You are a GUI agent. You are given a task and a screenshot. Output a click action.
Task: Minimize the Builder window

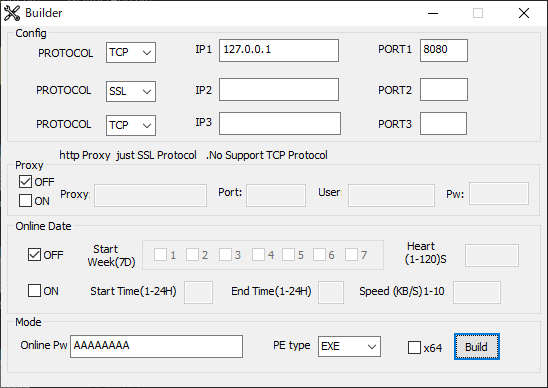pos(433,13)
